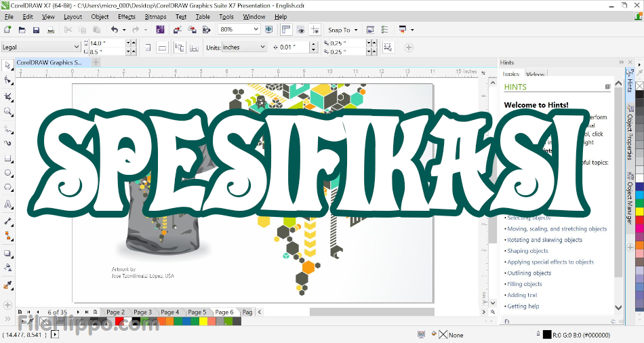Click the page width 14.0 input field
Viewport: 644px width, 343px height.
coord(107,43)
